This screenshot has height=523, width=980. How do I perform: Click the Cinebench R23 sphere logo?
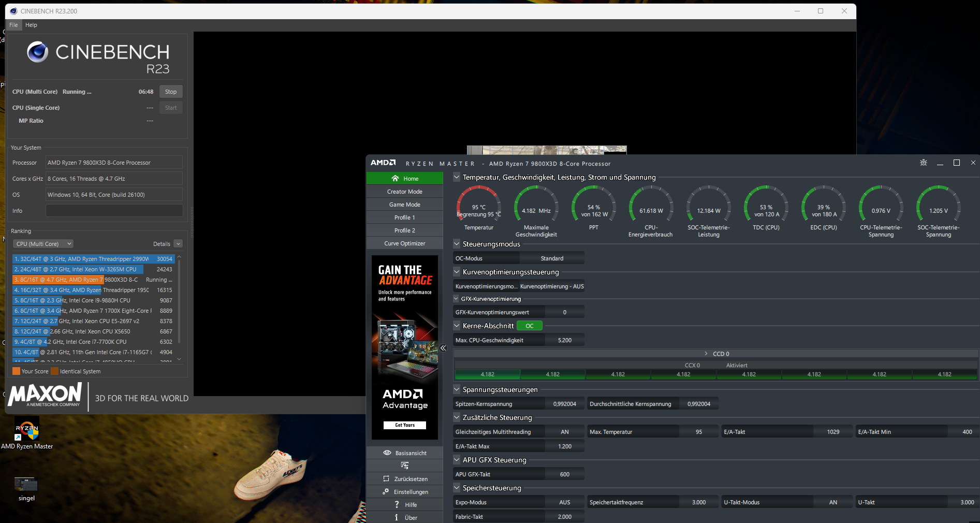[x=37, y=52]
